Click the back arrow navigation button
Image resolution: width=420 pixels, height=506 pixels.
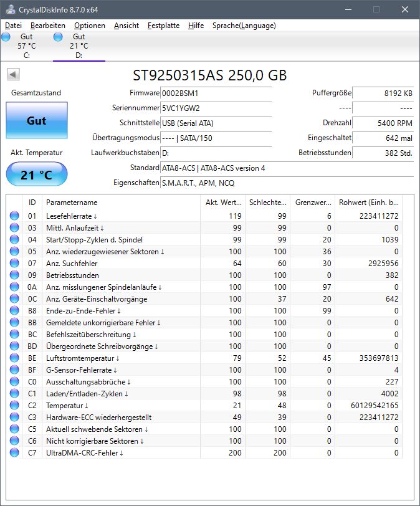pos(14,75)
